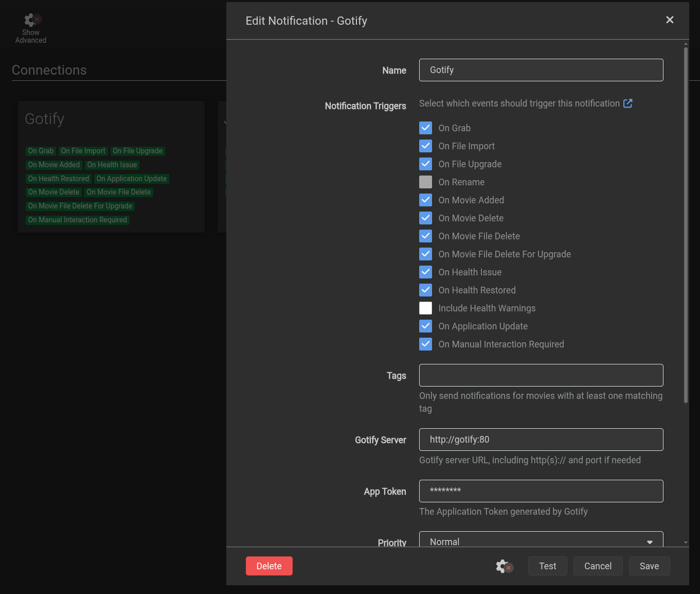
Task: Uncheck On Manual Interaction Required
Action: click(x=425, y=344)
